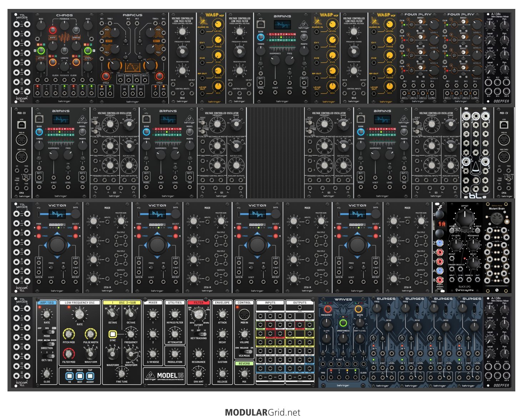Select the CV Level knob on Black LPG

point(456,245)
